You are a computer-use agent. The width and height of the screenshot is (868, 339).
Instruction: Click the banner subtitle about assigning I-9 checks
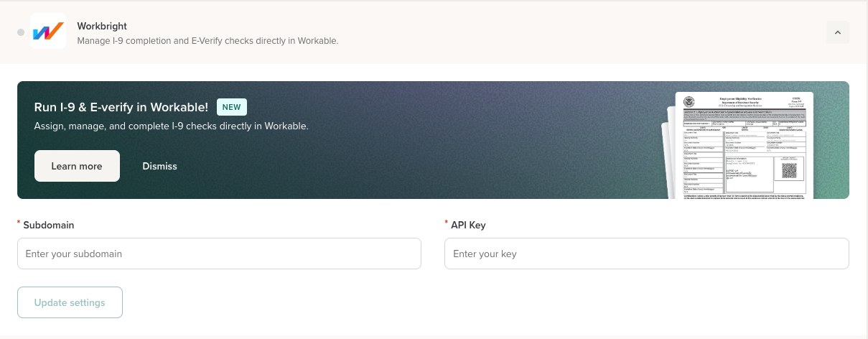(171, 126)
